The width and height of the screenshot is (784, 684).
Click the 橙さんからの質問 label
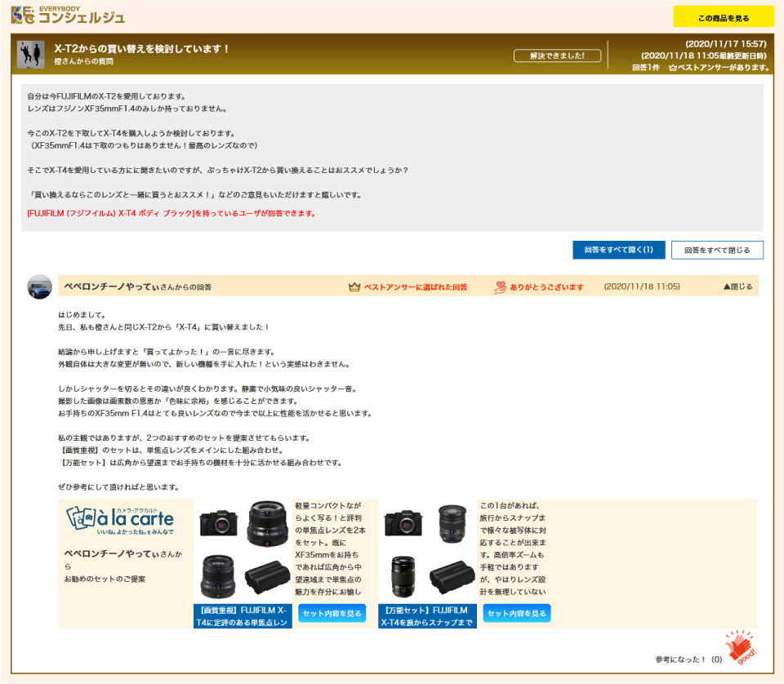(83, 61)
